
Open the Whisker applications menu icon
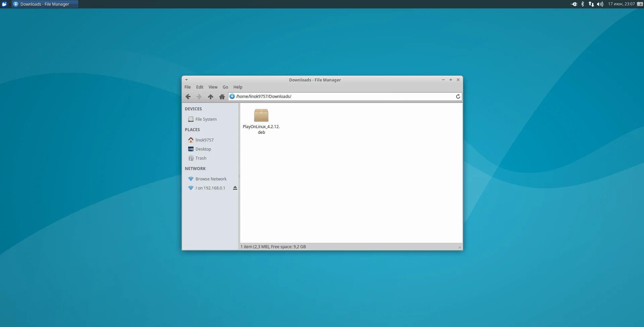click(x=4, y=4)
